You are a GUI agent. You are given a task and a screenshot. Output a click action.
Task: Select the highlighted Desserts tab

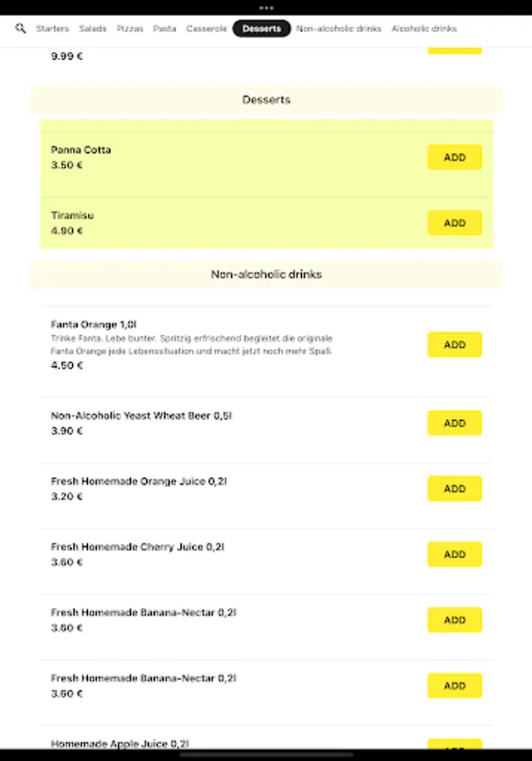tap(261, 29)
